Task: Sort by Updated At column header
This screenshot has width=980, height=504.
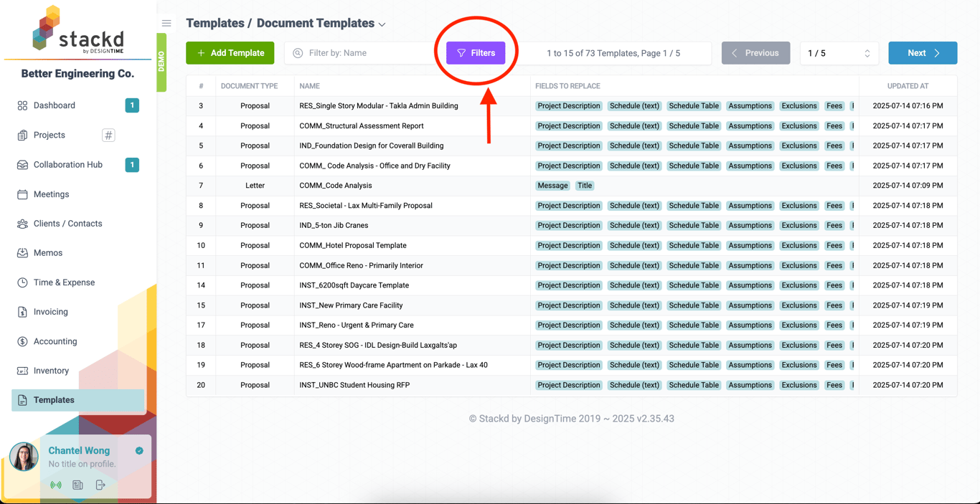Action: [x=908, y=86]
